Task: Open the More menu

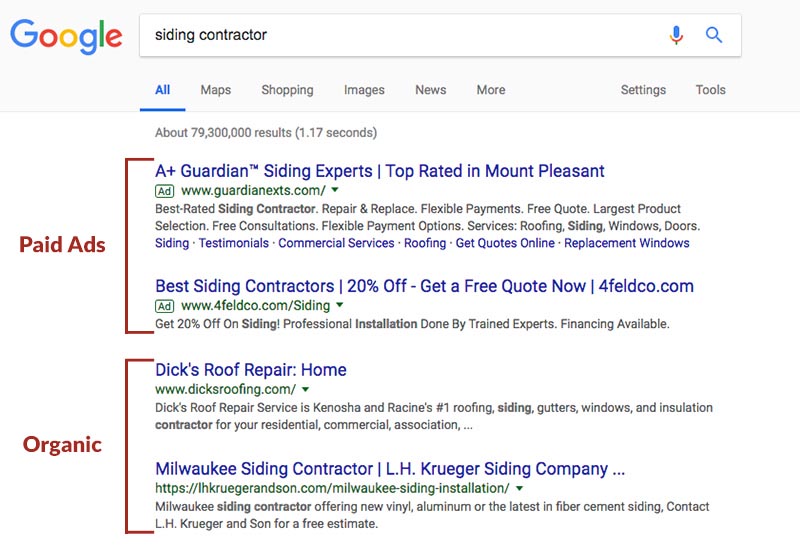Action: click(x=491, y=90)
